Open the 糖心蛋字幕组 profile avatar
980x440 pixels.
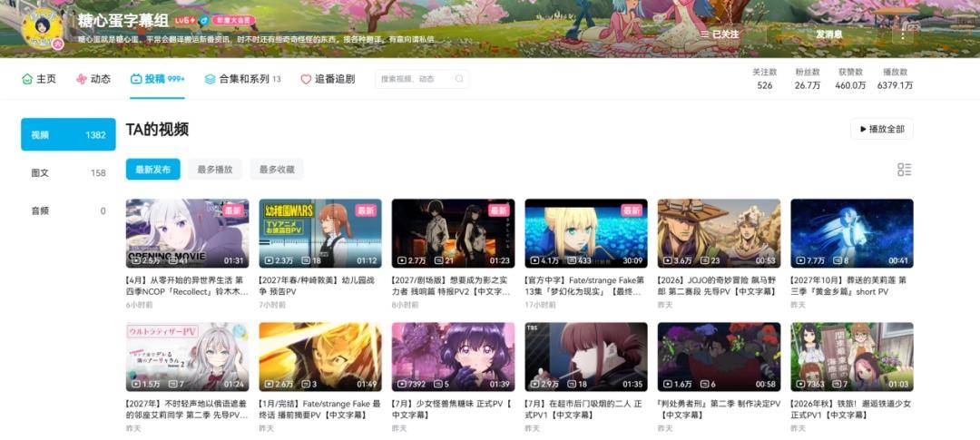(x=43, y=28)
